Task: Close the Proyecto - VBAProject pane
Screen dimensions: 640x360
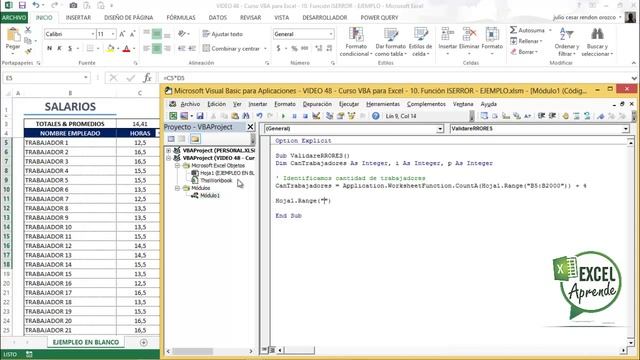Action: 251,127
